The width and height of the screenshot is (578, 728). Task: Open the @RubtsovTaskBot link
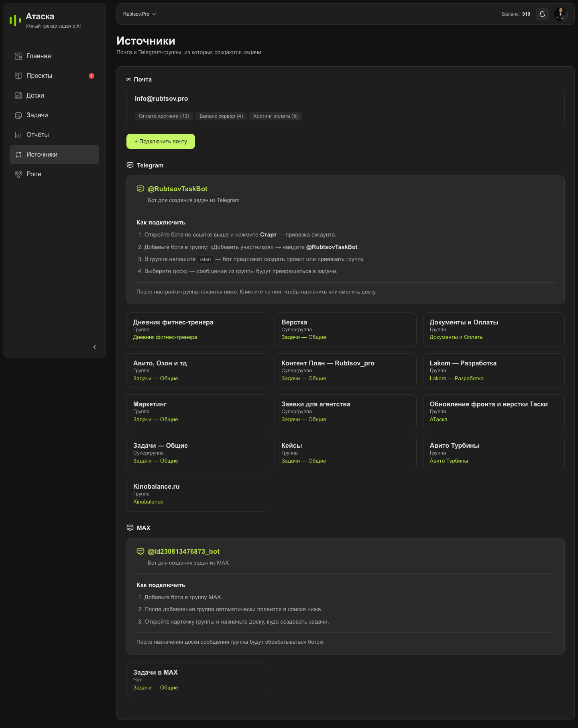click(x=177, y=189)
